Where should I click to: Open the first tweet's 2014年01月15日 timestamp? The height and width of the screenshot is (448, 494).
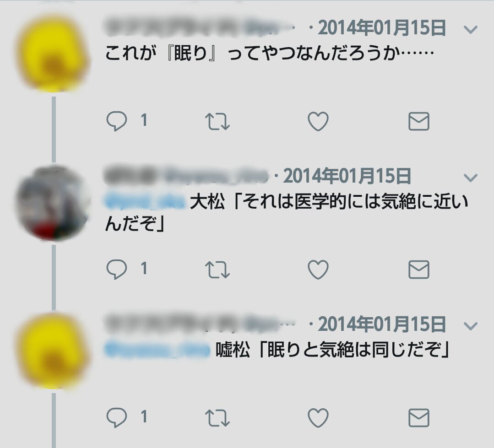[382, 28]
